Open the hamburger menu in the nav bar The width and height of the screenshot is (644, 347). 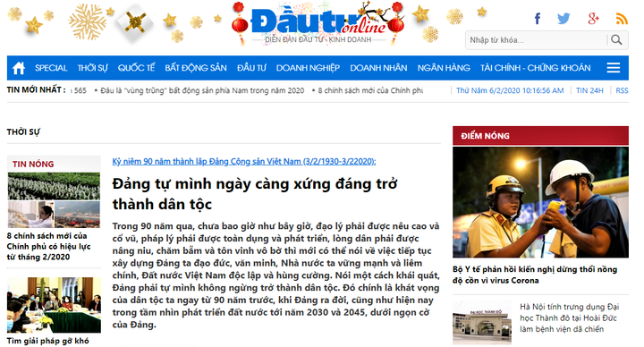tap(614, 68)
